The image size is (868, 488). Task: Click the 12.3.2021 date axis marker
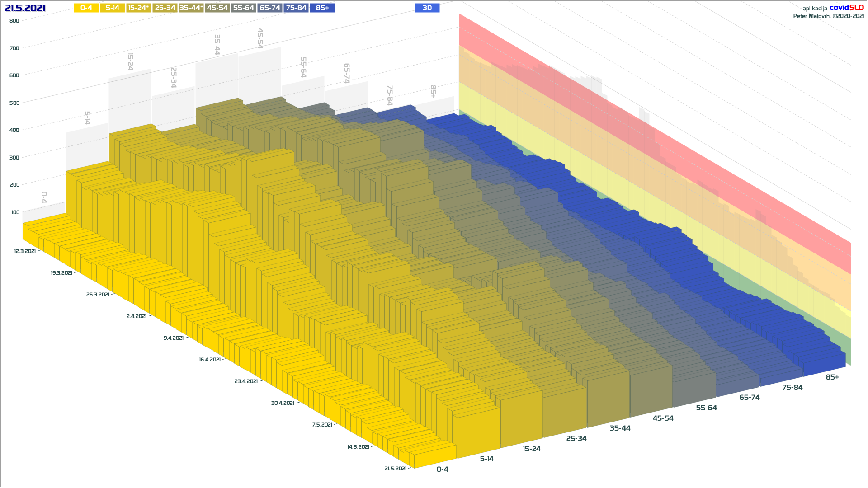coord(25,251)
